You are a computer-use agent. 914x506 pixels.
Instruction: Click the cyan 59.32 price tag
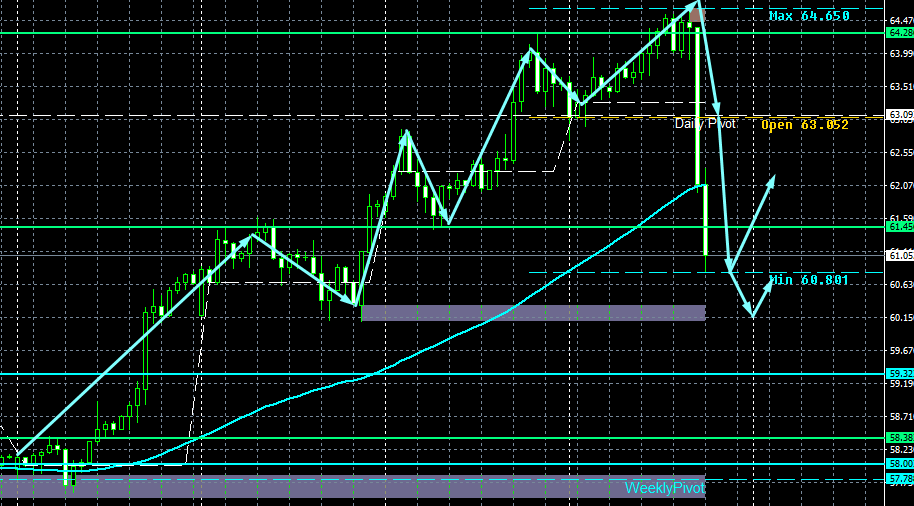(899, 374)
